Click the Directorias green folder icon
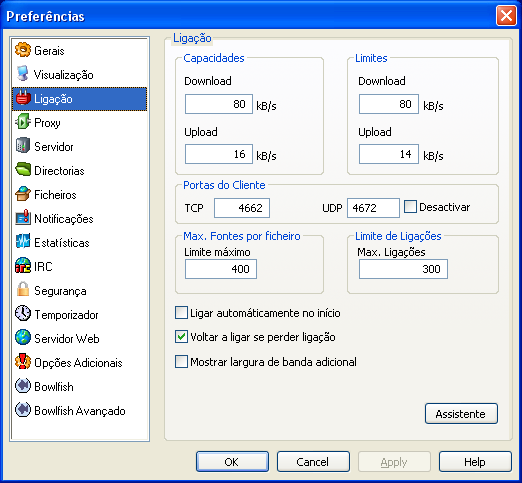This screenshot has height=483, width=522. click(23, 170)
